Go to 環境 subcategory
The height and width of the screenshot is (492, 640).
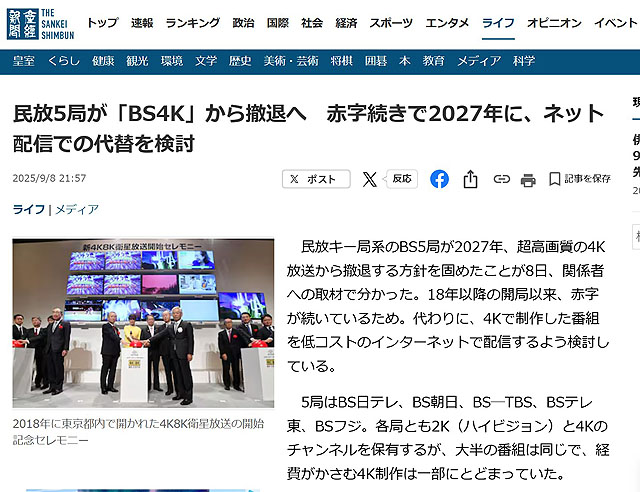[x=171, y=61]
